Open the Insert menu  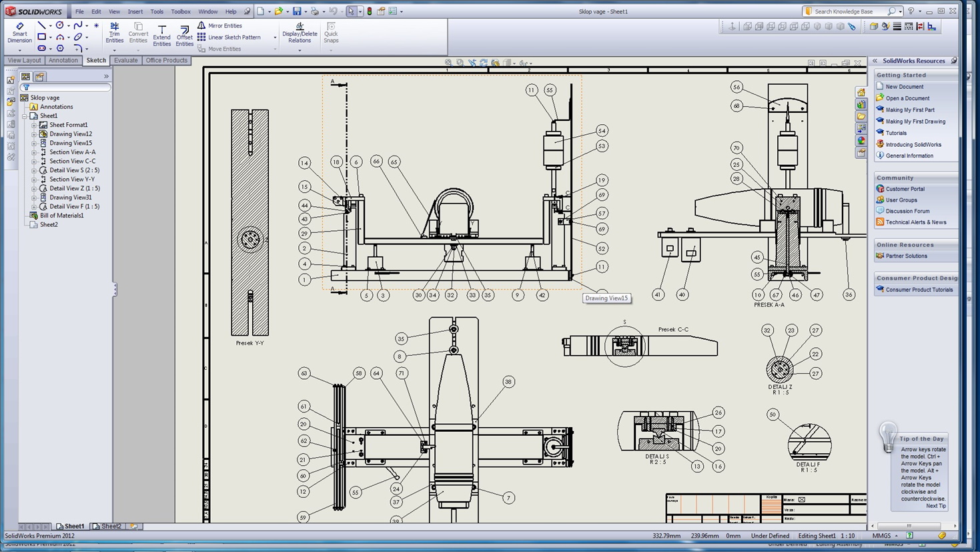click(135, 11)
